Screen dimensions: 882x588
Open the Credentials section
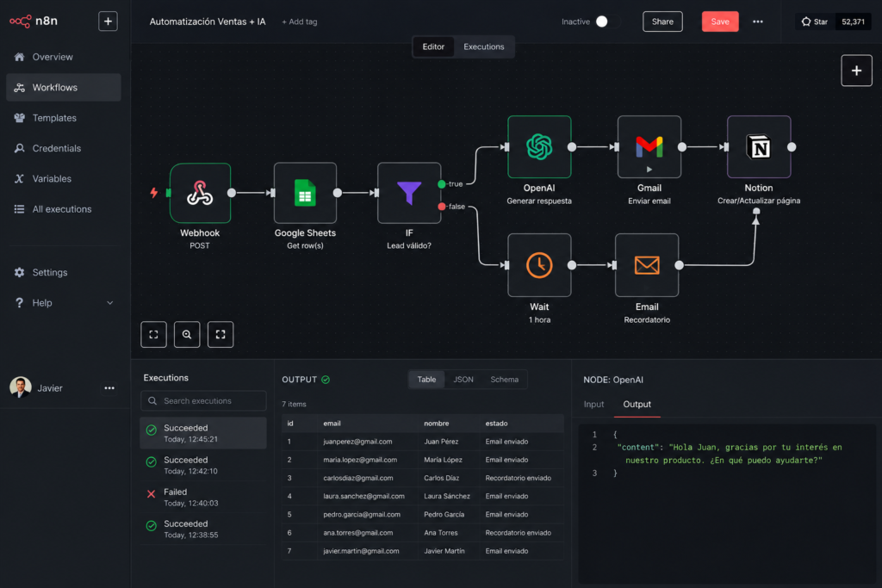(56, 148)
